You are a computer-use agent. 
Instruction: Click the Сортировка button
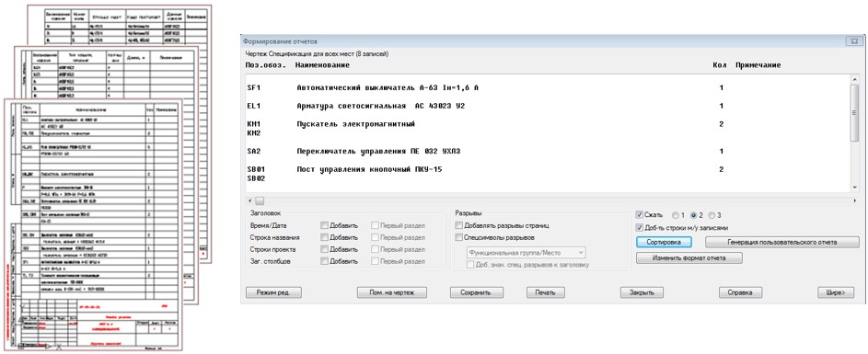coord(664,242)
